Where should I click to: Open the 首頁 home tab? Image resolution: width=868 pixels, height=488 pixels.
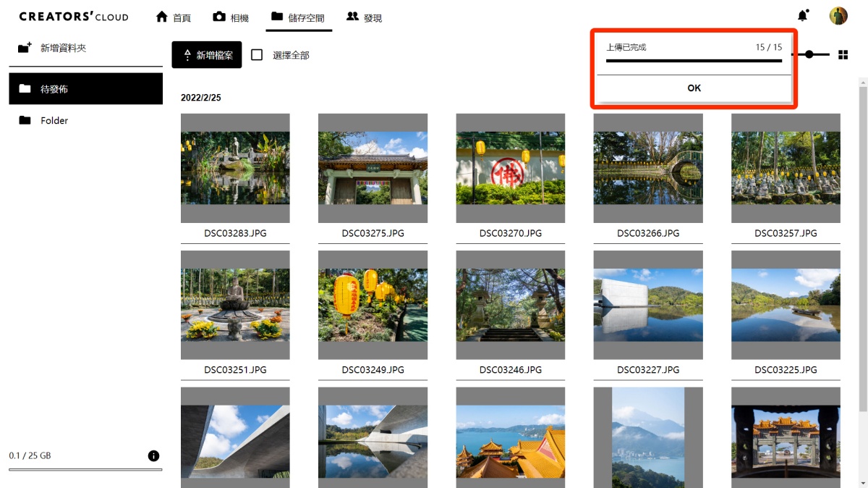click(173, 17)
